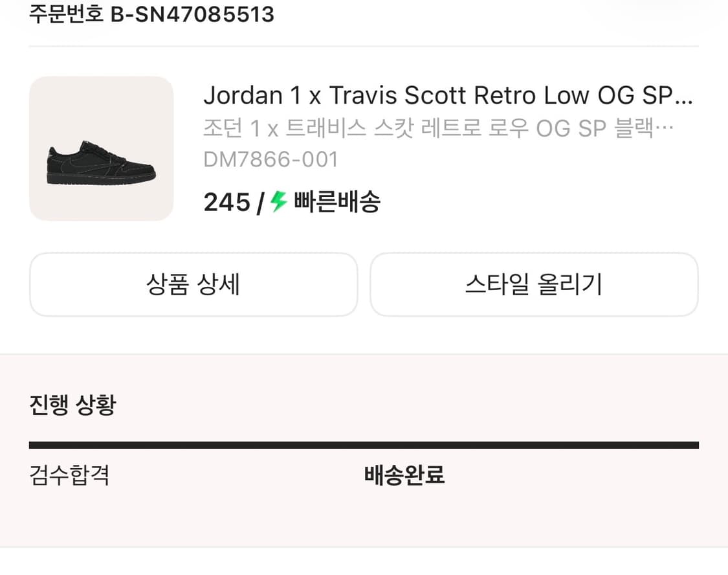Expand the truncated Korean name ellipsis
This screenshot has height=575, width=728.
(665, 128)
